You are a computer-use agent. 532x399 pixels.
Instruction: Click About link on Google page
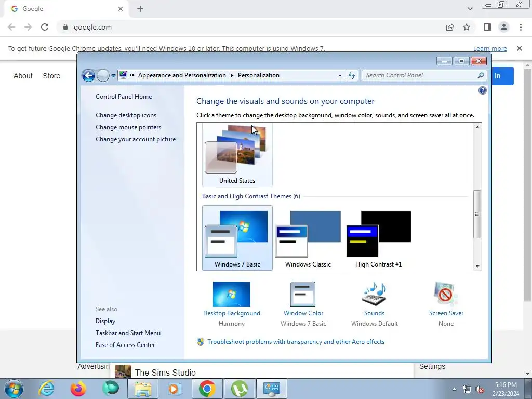click(x=23, y=76)
